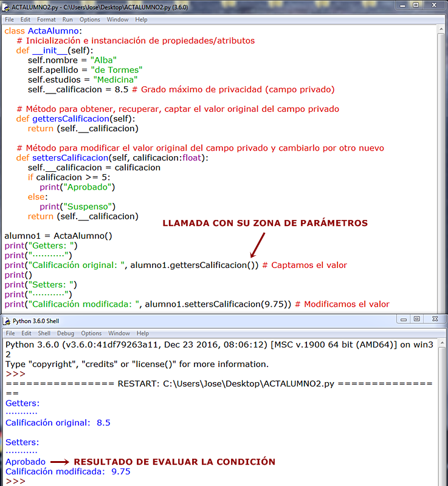Click the self.estudios = "Medicina" line
The image size is (448, 486).
[x=83, y=80]
